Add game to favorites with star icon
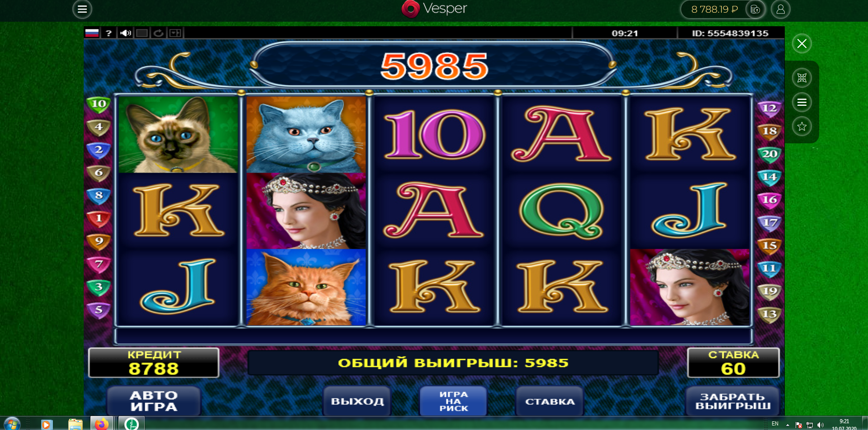 (802, 127)
